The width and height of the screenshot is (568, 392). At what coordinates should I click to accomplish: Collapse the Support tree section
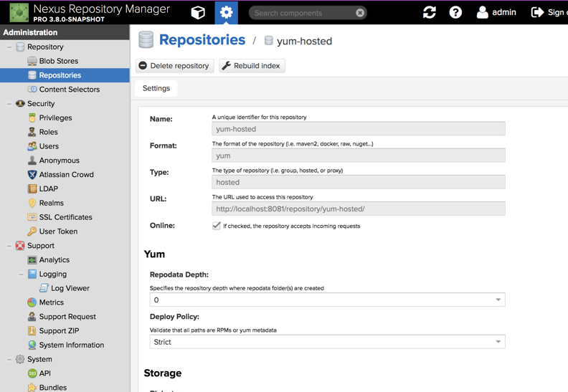point(9,246)
